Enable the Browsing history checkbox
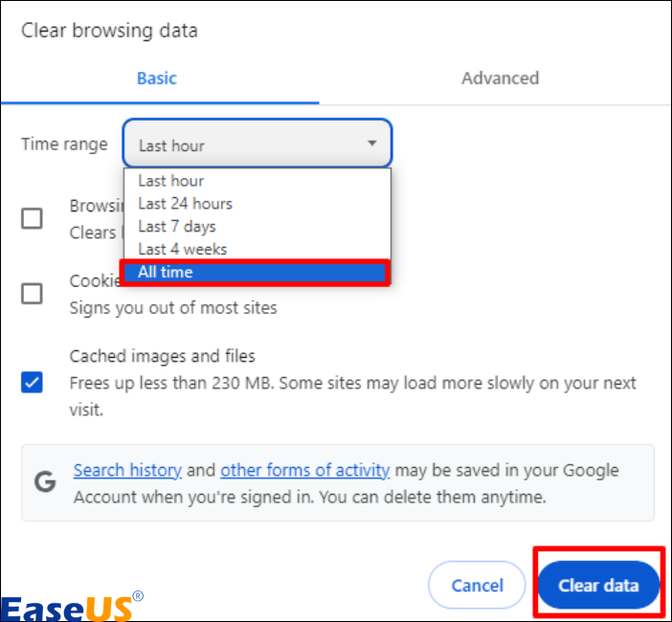 click(x=33, y=219)
